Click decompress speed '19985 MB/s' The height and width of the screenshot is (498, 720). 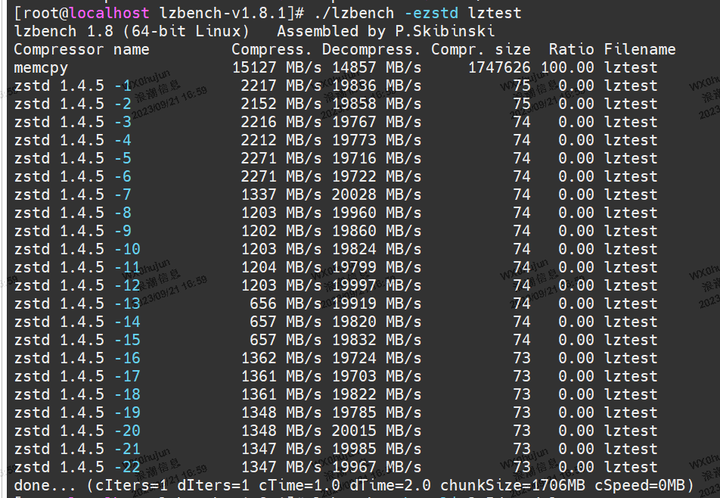[x=377, y=449]
